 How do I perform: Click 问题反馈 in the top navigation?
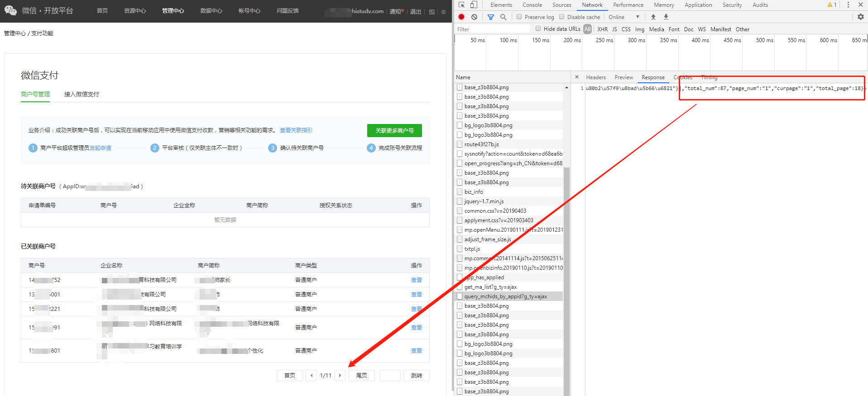pyautogui.click(x=288, y=11)
